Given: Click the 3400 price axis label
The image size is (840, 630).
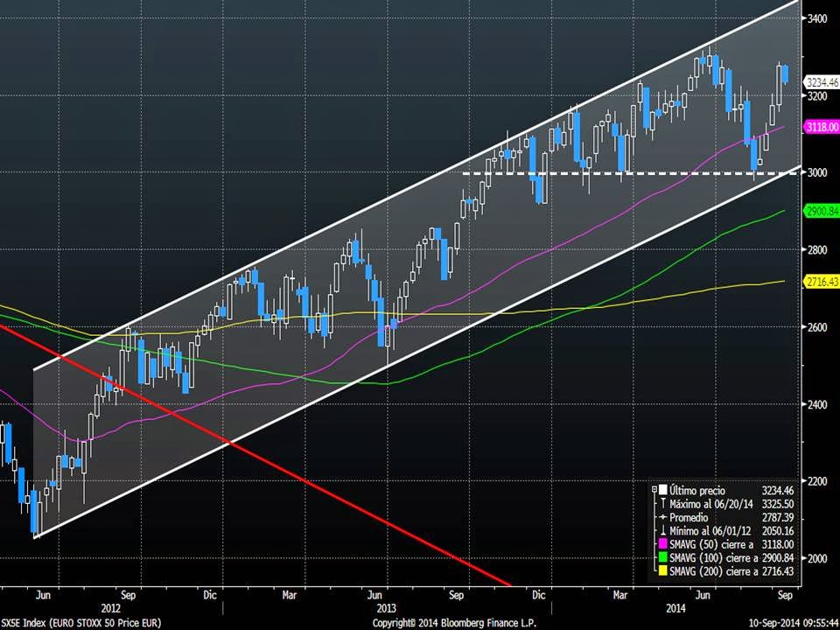Looking at the screenshot, I should pyautogui.click(x=816, y=18).
